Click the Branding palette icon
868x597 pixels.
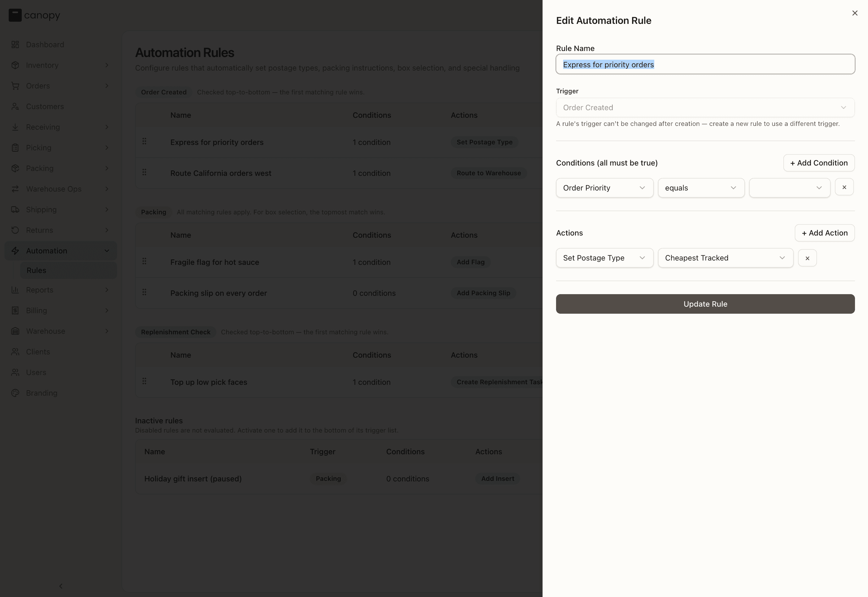[15, 393]
